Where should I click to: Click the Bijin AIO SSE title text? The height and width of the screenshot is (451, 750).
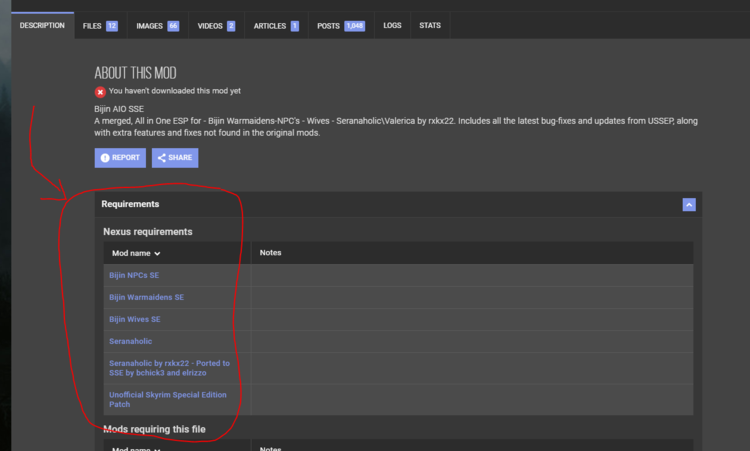click(x=119, y=109)
